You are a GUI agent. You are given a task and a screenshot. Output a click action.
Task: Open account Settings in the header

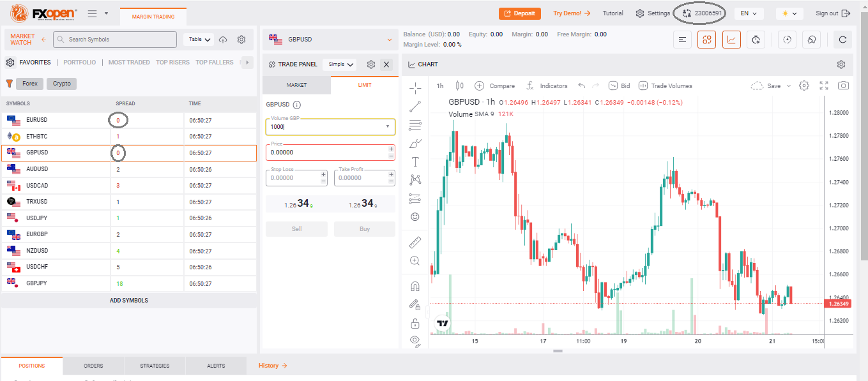tap(653, 13)
